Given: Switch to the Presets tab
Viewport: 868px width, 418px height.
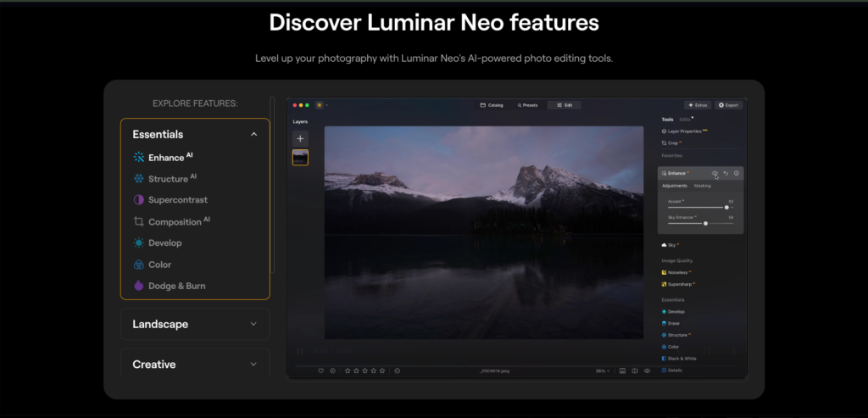Looking at the screenshot, I should click(527, 105).
